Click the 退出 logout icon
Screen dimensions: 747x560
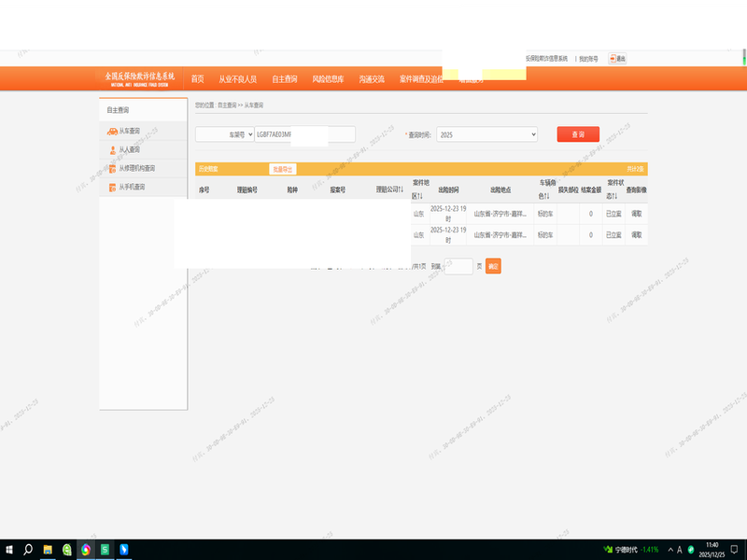613,59
